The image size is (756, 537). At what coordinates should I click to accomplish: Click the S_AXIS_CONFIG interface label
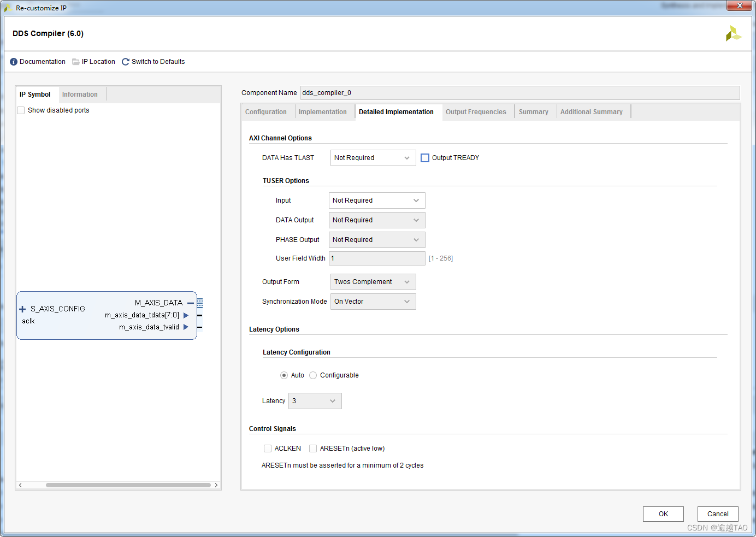tap(58, 309)
